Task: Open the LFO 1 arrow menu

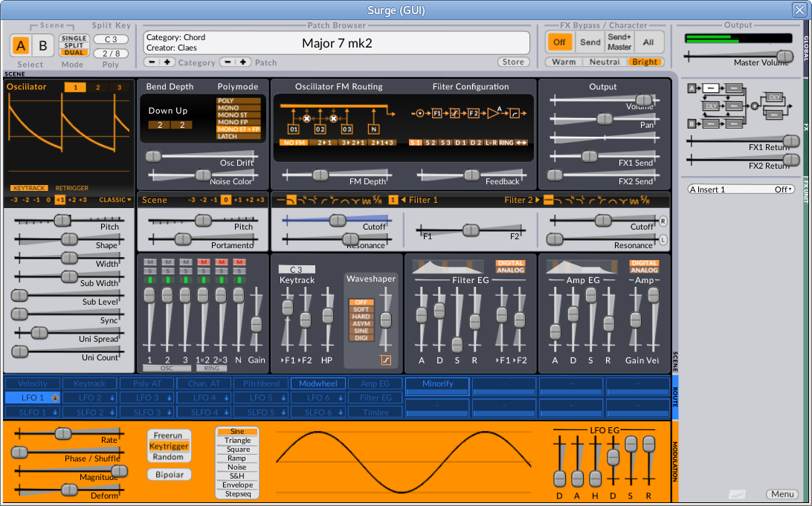Action: click(55, 398)
